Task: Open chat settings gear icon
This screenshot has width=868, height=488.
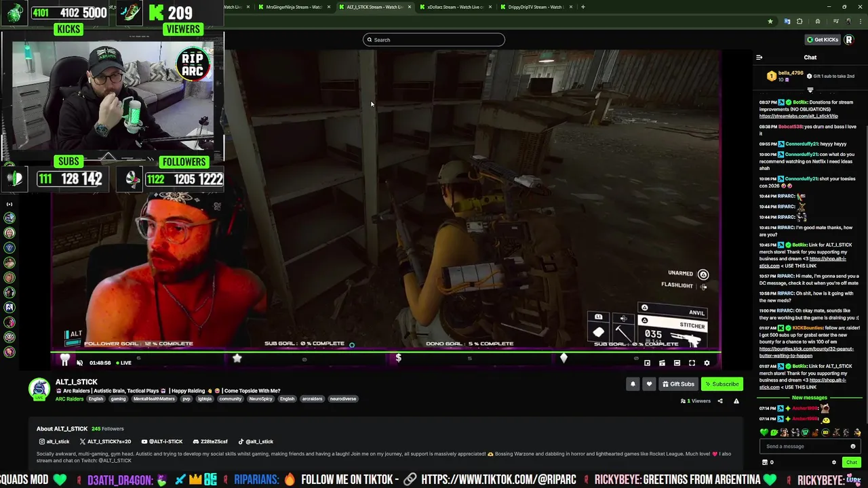Action: point(834,462)
